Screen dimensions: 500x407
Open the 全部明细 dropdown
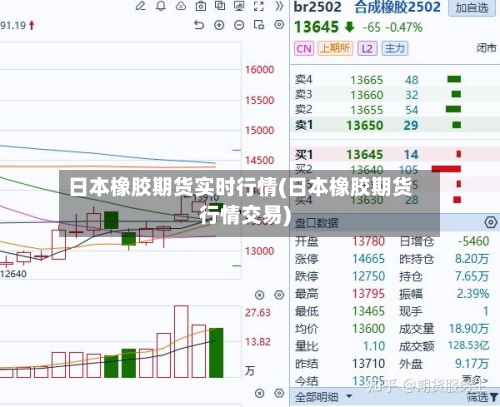click(323, 397)
